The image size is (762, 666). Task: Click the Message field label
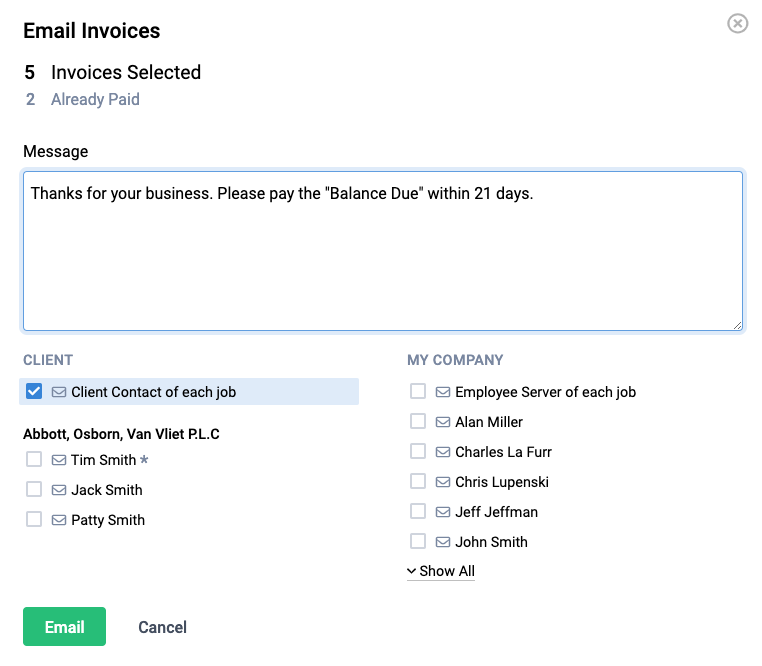(x=56, y=151)
